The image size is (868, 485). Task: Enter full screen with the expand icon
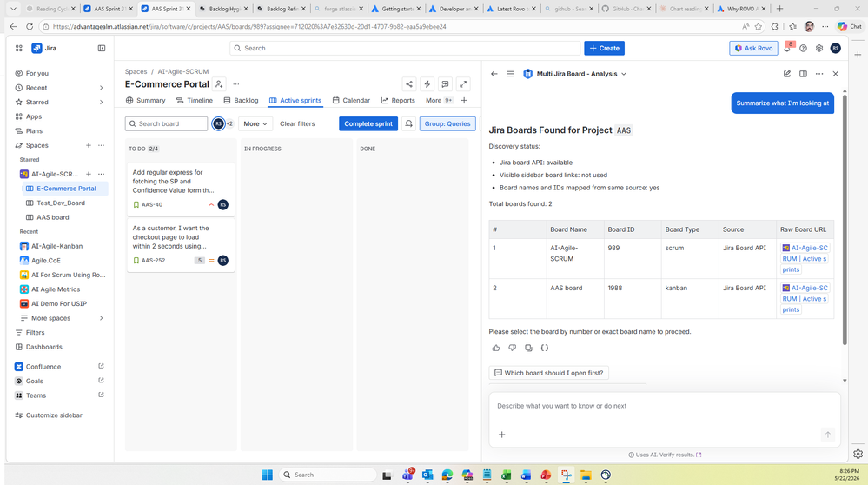pos(463,84)
